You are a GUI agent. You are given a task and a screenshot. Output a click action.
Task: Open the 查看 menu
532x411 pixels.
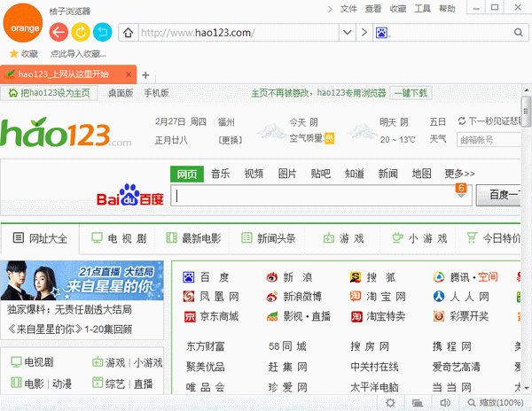pos(373,9)
